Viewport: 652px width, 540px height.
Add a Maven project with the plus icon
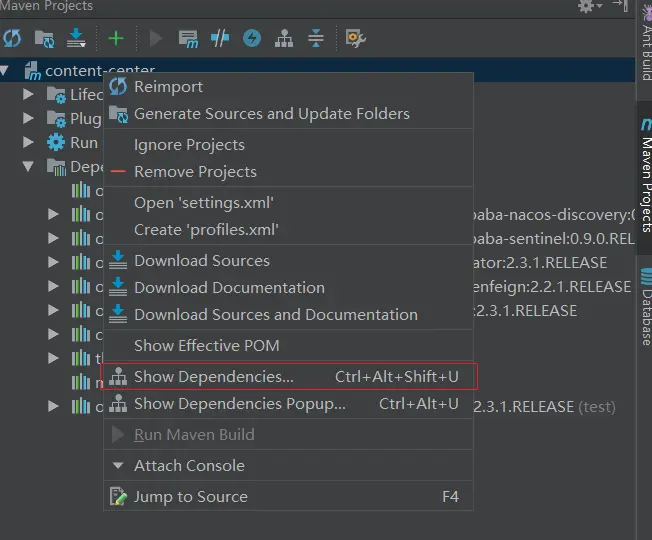point(116,38)
